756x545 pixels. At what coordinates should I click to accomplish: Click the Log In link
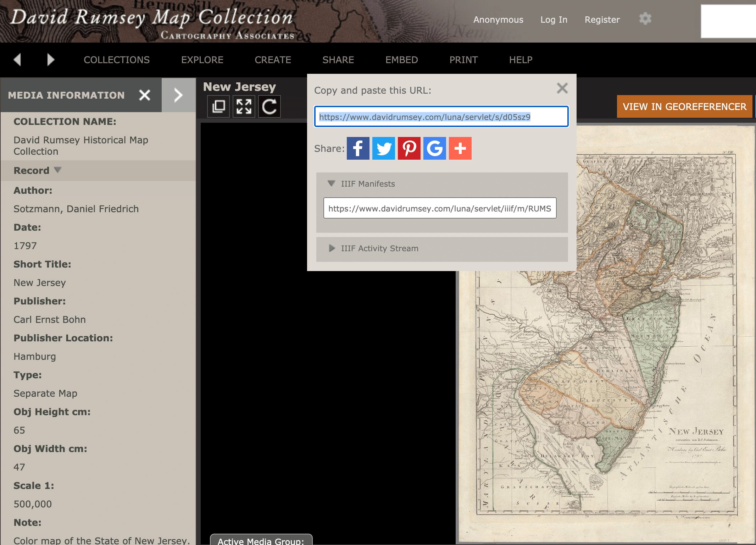tap(554, 20)
